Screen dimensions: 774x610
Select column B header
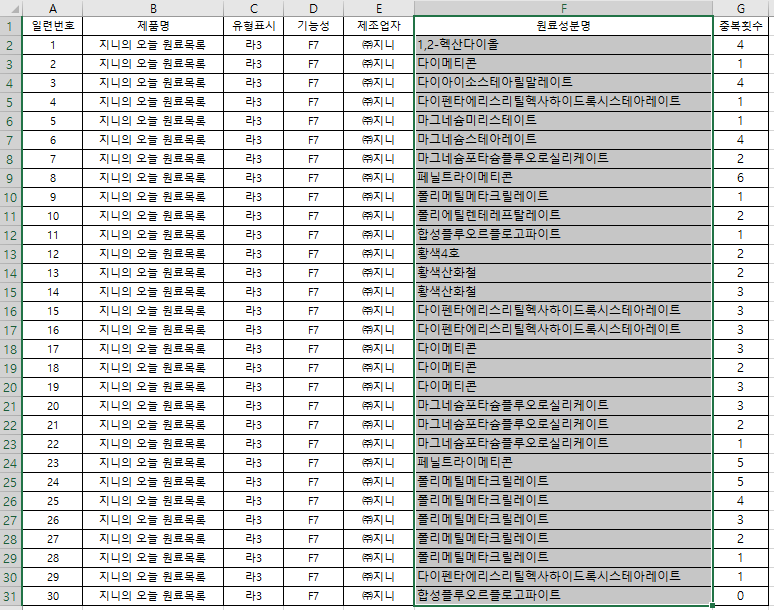click(153, 8)
